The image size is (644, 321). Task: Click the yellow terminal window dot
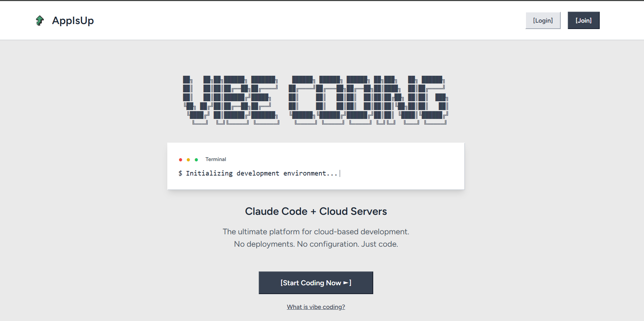click(x=188, y=160)
